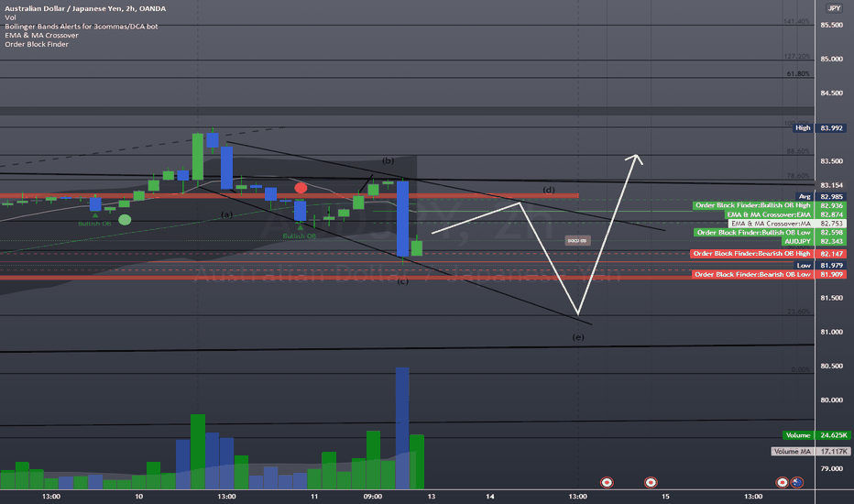This screenshot has height=504, width=854.
Task: Open the Japan event icon beside the Australian flag
Action: click(x=783, y=482)
